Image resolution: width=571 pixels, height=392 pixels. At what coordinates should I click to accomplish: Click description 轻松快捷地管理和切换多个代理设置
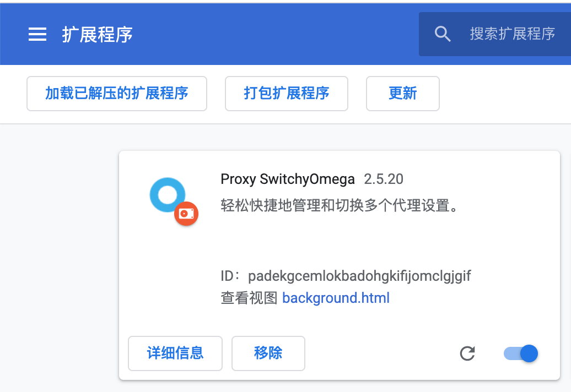pos(338,205)
